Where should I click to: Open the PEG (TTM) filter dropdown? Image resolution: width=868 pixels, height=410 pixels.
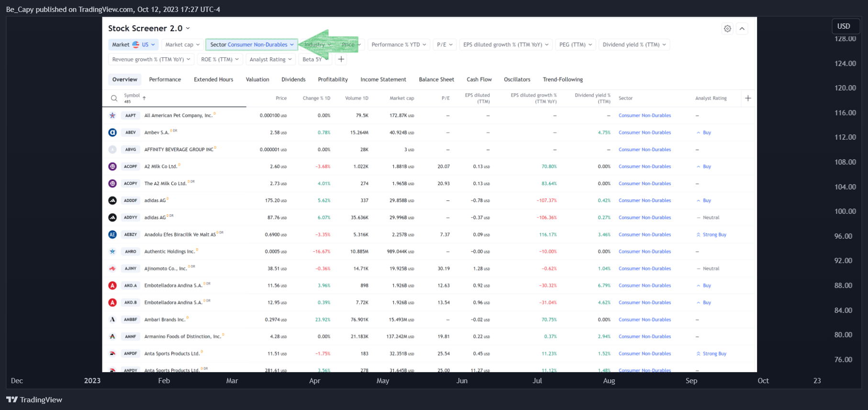[576, 44]
